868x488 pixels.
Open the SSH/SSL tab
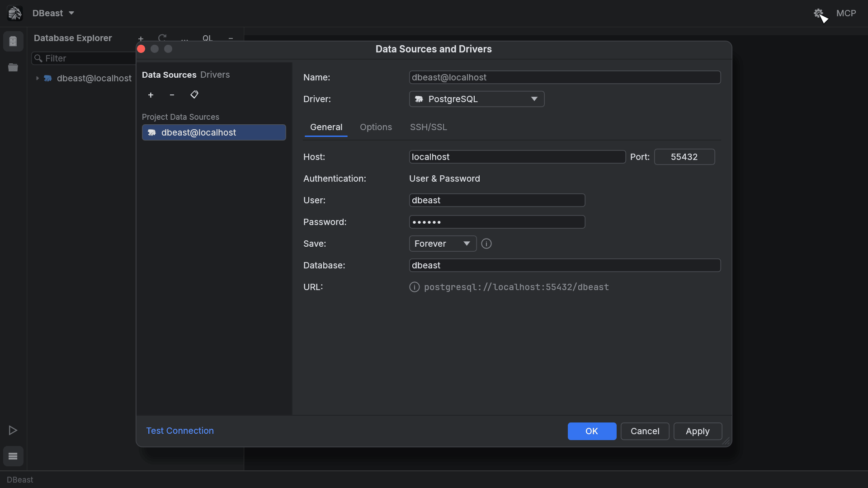pyautogui.click(x=428, y=127)
